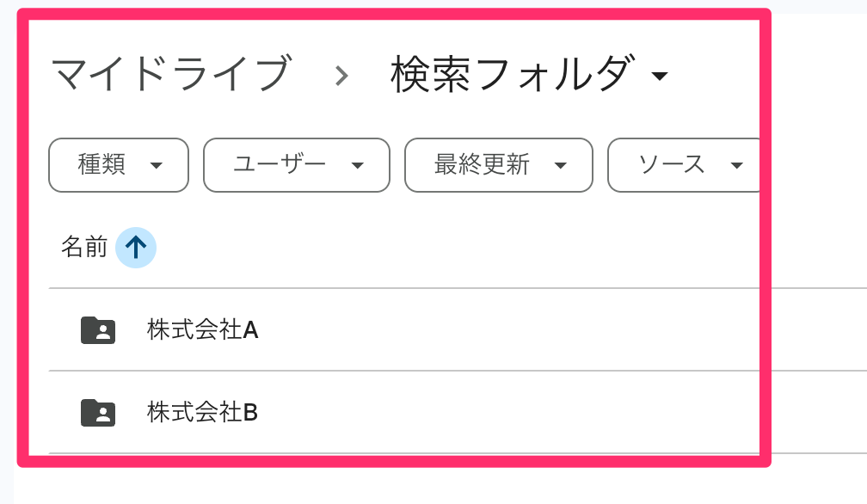This screenshot has width=867, height=504.
Task: Click the arrow icon inside the ソース chip
Action: [x=736, y=165]
